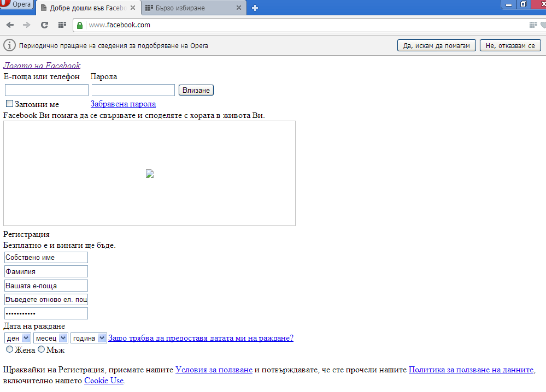
Task: Enable the Запомни ме checkbox
Action: click(10, 104)
